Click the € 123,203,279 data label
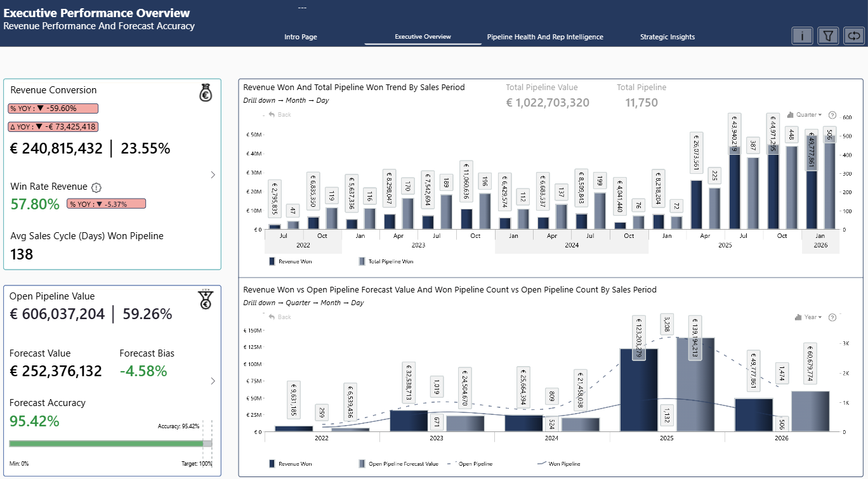This screenshot has height=479, width=868. coord(639,338)
